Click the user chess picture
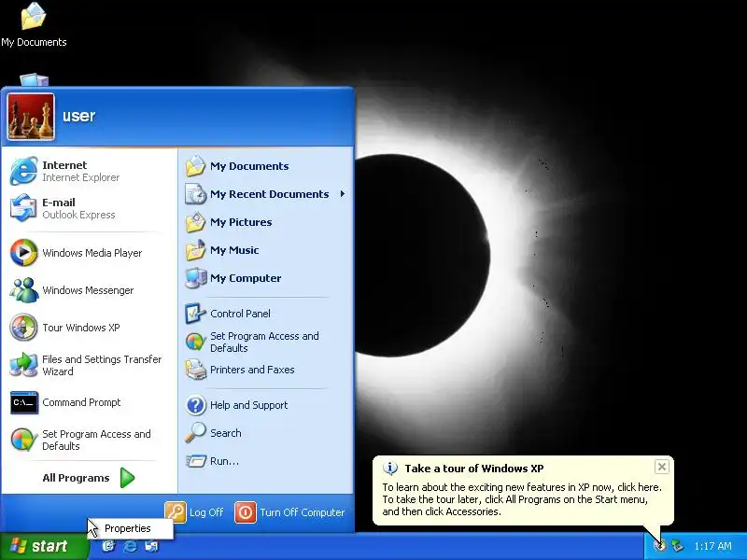The width and height of the screenshot is (747, 560). pos(31,117)
